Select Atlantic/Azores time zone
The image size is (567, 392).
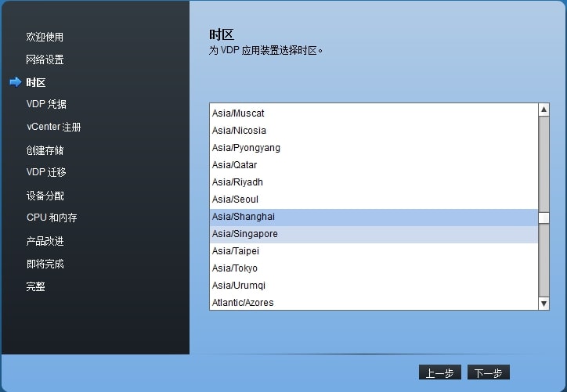[x=374, y=302]
